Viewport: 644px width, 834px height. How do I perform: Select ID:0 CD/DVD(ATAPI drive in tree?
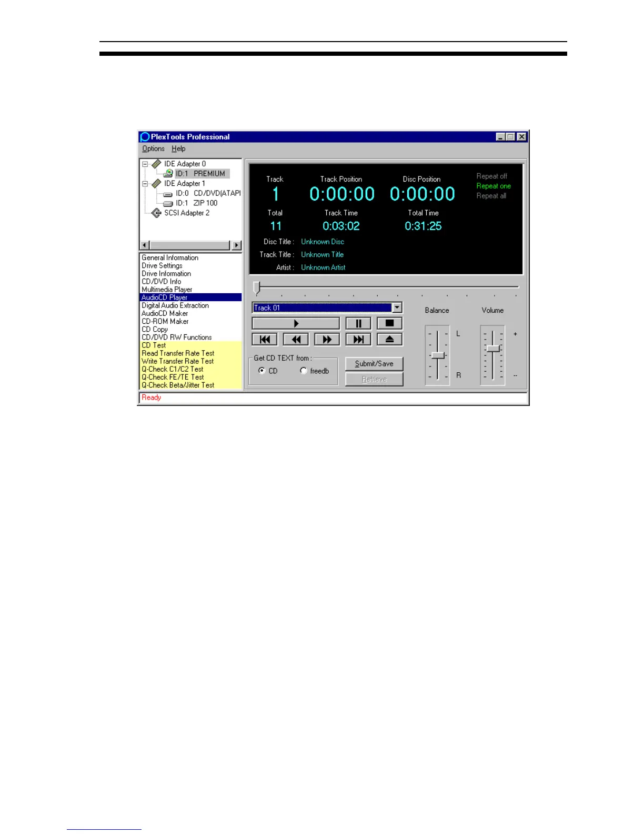(x=208, y=193)
